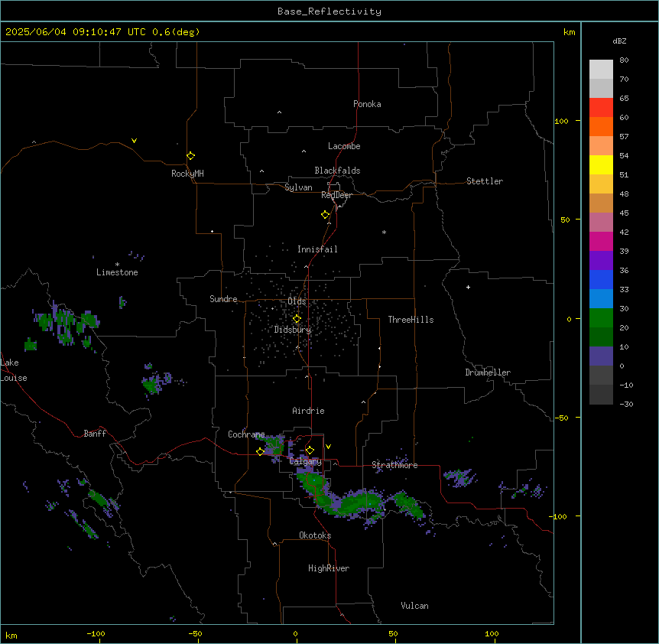Select the Sylvan label
Image resolution: width=659 pixels, height=644 pixels.
298,187
